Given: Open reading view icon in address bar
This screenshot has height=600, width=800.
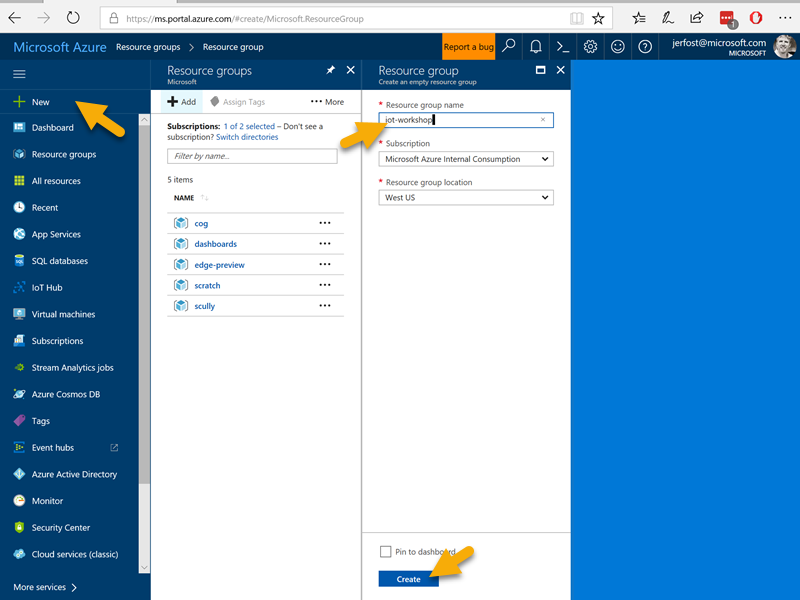Looking at the screenshot, I should (577, 19).
